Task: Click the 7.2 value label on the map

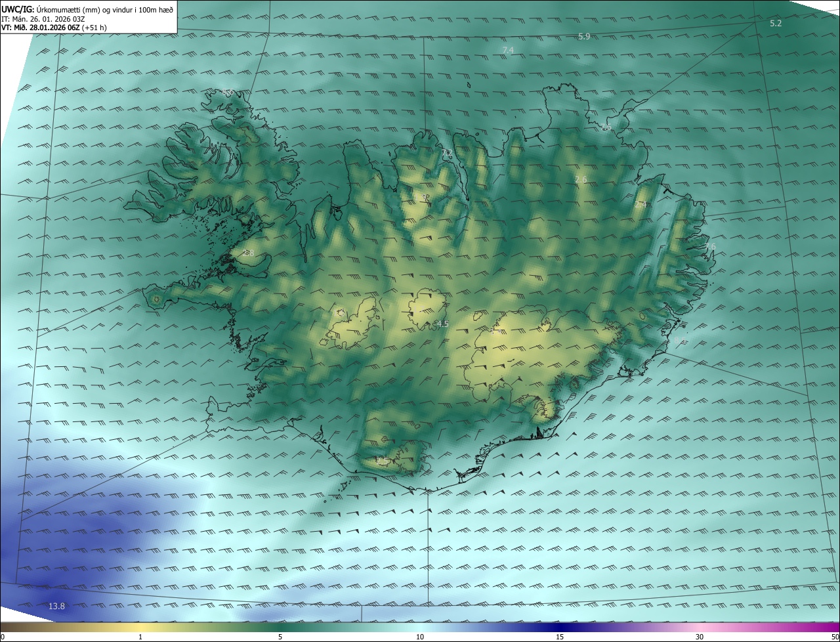Action: pos(447,153)
